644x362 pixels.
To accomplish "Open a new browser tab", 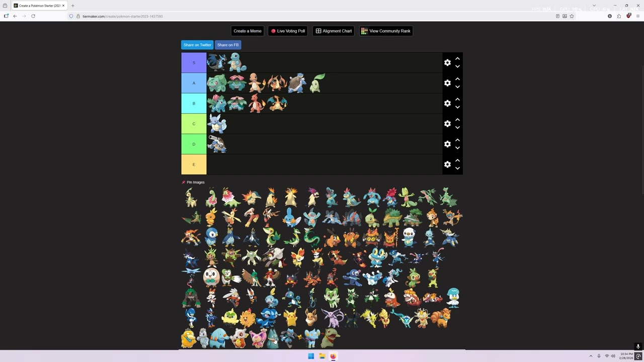I will (x=72, y=6).
